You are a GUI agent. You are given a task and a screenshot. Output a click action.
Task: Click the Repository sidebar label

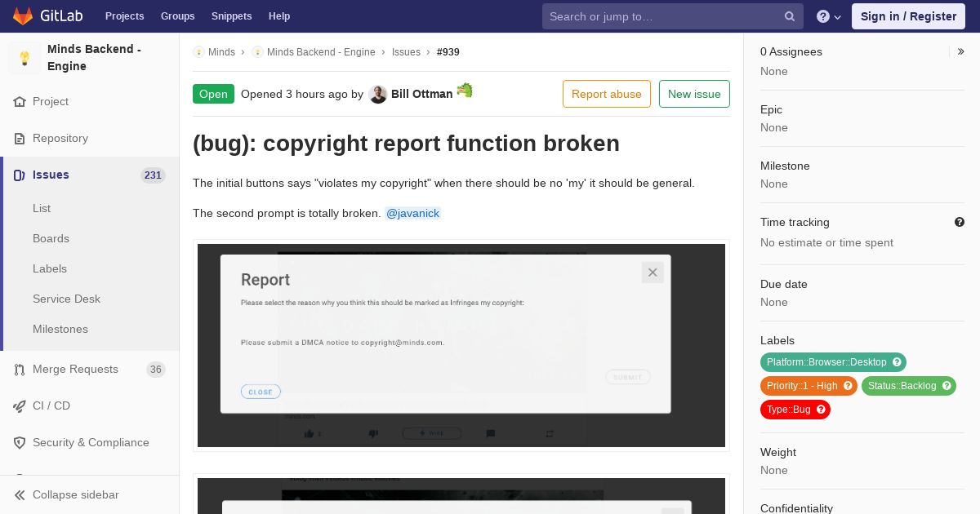[60, 139]
